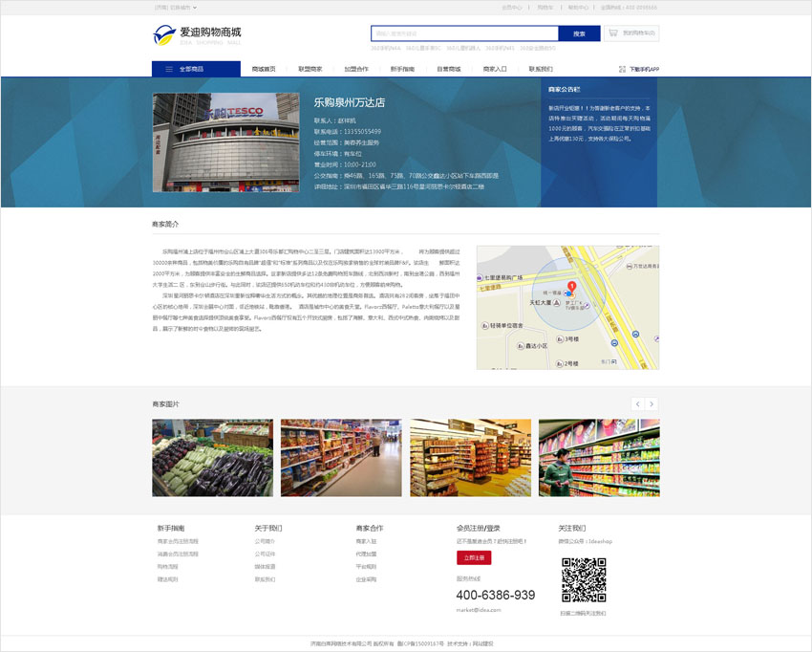Open the shopping cart icon

612,33
